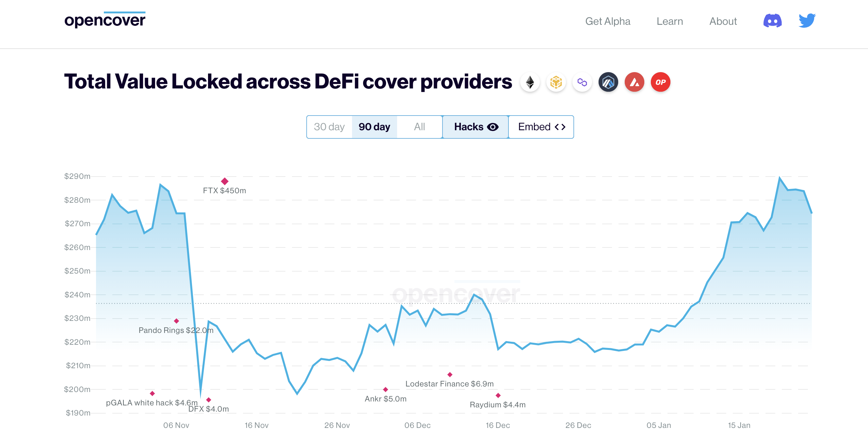
Task: Click the Total Value Locked heading
Action: click(x=288, y=82)
